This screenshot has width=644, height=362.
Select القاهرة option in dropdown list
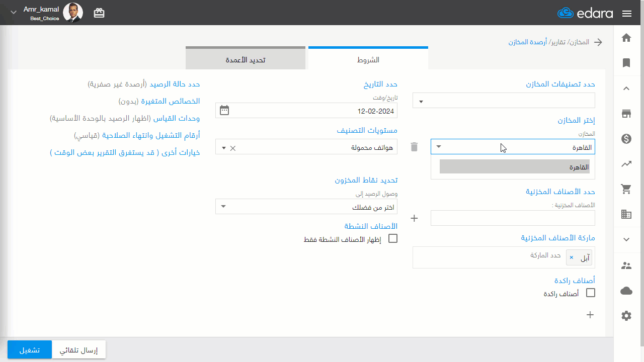point(514,166)
